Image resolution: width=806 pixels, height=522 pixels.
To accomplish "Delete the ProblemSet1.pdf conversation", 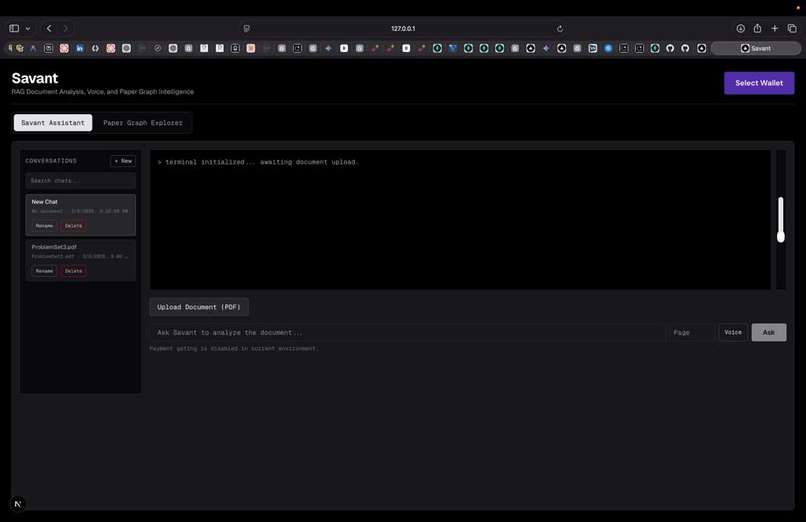I will [74, 271].
